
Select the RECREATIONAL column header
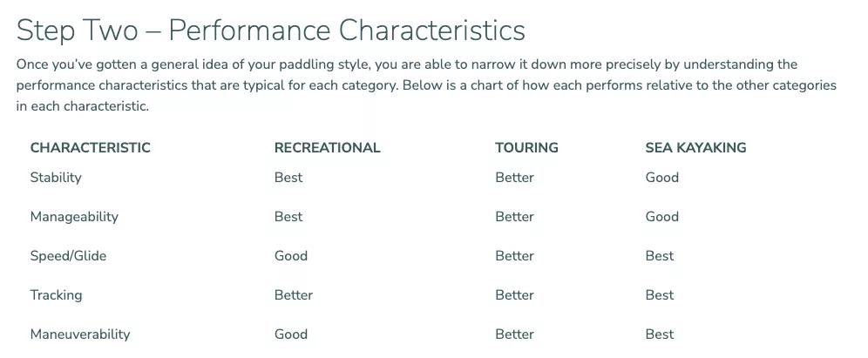pos(327,148)
